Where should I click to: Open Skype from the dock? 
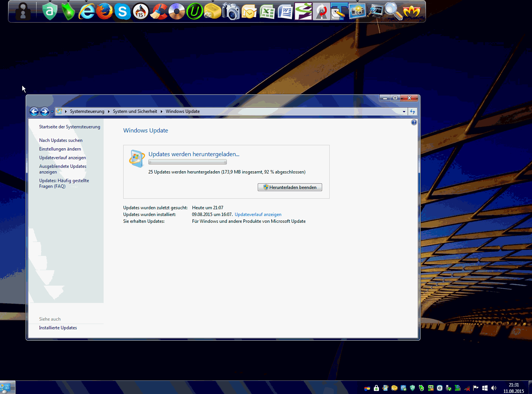122,12
